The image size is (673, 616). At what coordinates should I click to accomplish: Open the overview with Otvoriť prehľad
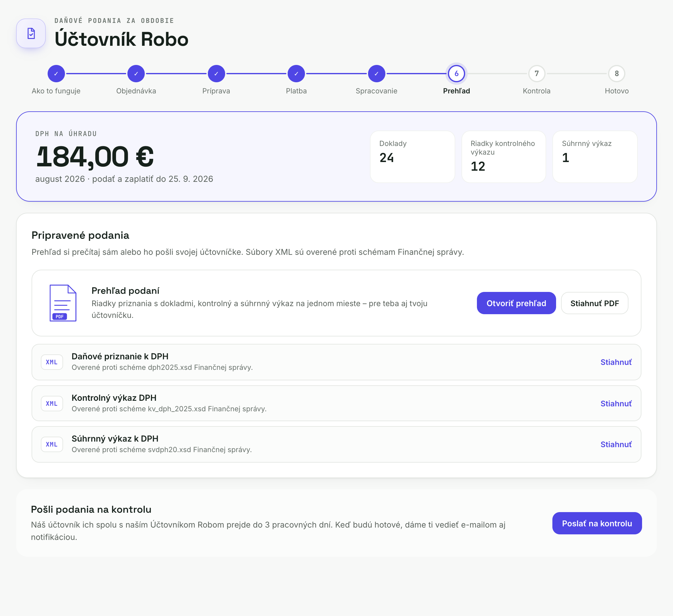(516, 303)
